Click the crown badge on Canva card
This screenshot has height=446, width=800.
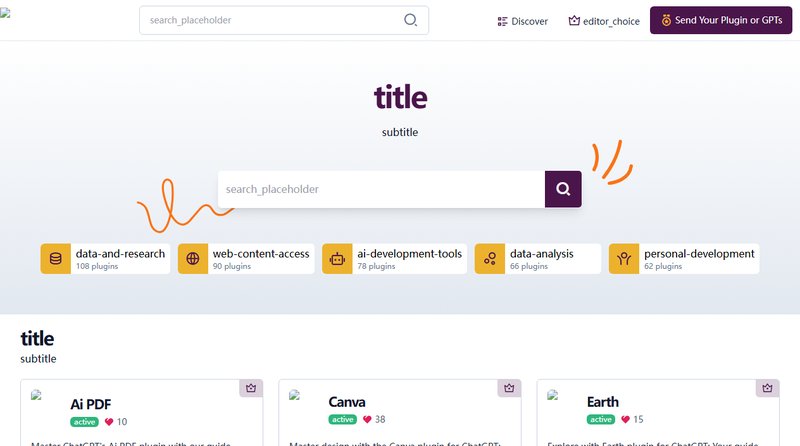click(509, 388)
